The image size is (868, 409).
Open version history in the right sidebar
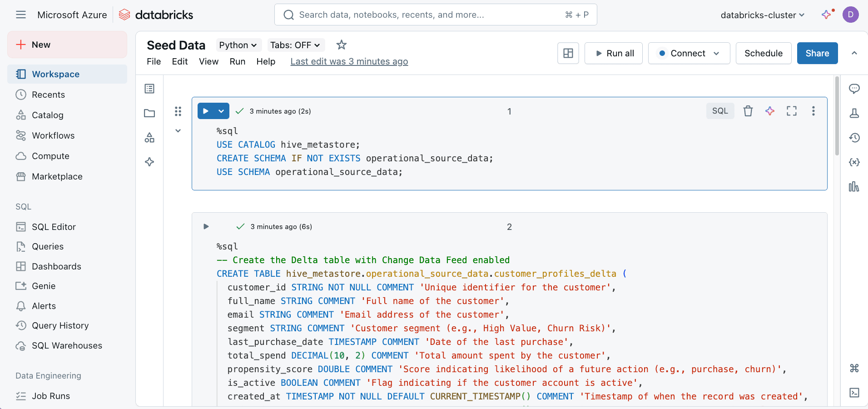click(854, 138)
